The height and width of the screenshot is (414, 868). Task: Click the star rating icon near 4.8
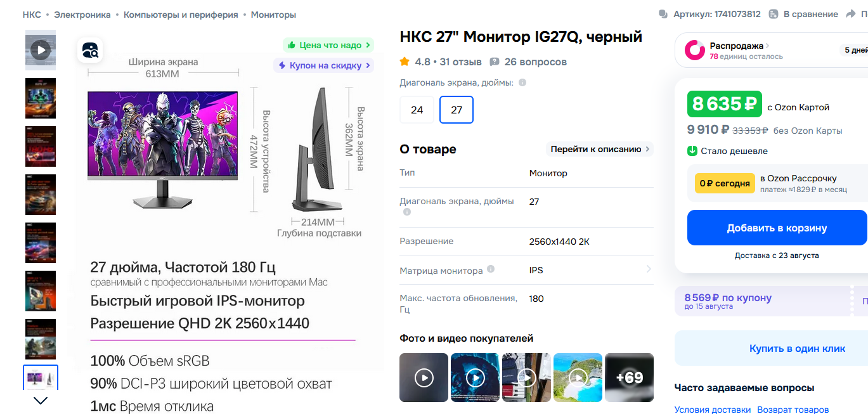tap(405, 61)
